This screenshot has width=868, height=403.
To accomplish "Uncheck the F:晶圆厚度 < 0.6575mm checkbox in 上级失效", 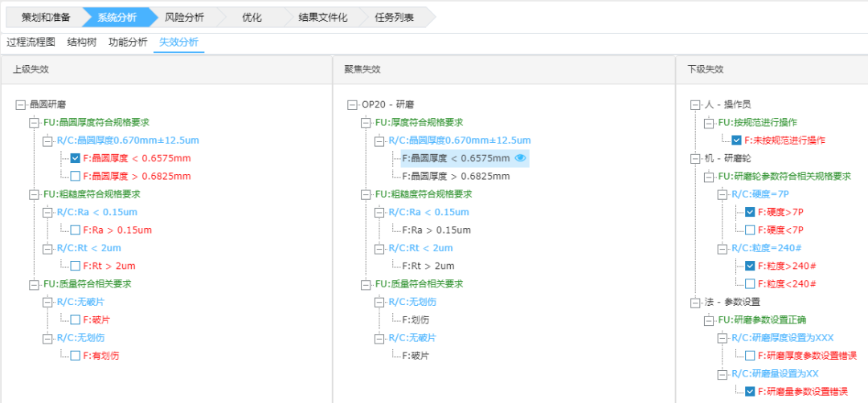I will coord(76,158).
